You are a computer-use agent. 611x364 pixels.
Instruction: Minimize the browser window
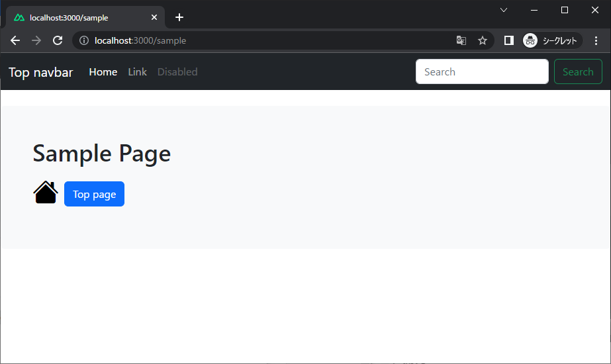(534, 10)
